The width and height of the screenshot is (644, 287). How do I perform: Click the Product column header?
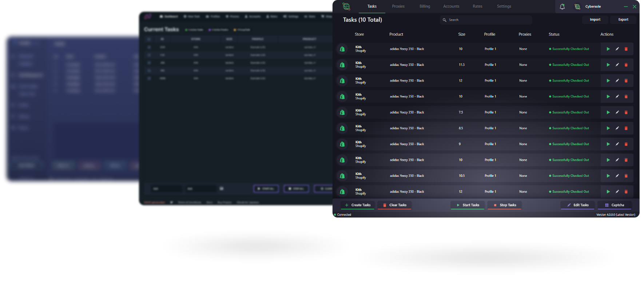(x=396, y=34)
